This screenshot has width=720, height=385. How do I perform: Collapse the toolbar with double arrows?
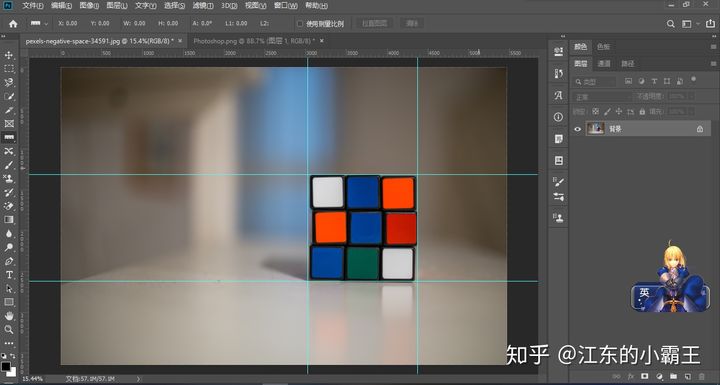click(x=4, y=36)
